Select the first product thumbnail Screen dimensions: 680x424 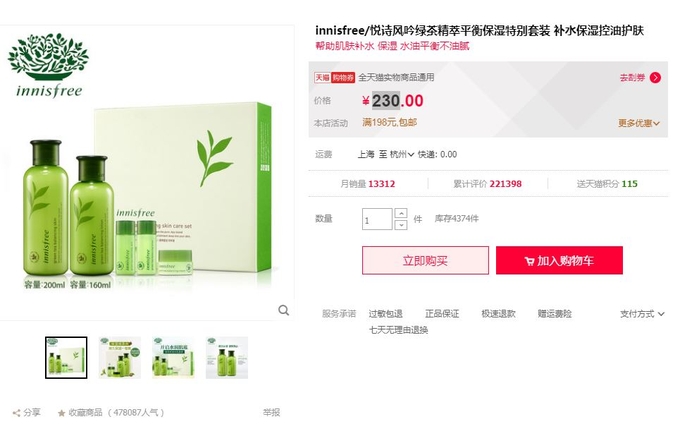(x=66, y=358)
